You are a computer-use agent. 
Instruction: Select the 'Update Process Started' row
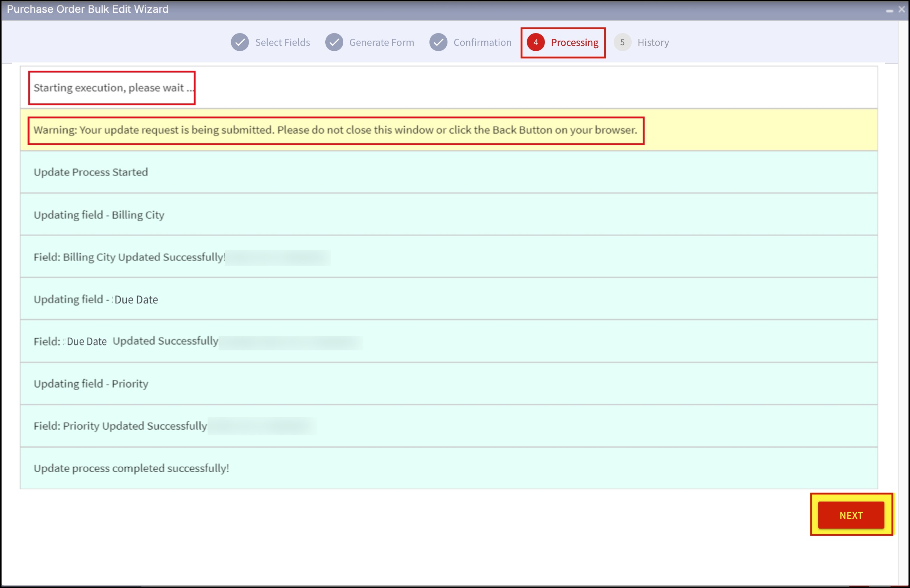pos(91,172)
